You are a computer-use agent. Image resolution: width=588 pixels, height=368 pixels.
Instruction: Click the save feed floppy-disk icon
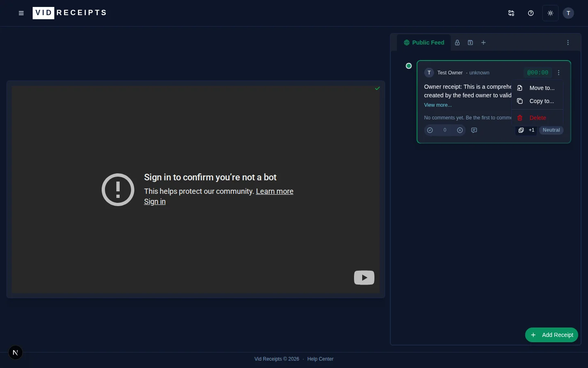(470, 43)
